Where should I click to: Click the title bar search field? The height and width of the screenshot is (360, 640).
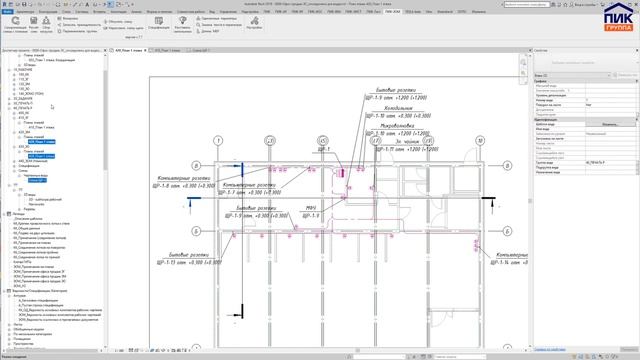tap(527, 4)
